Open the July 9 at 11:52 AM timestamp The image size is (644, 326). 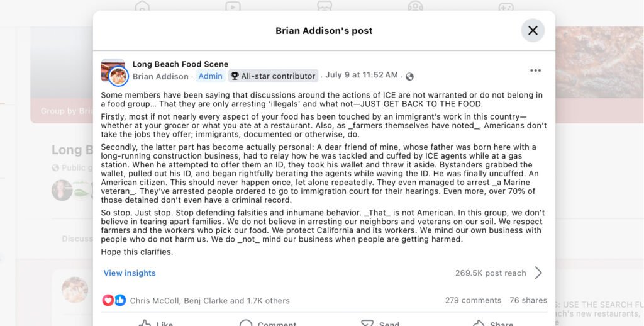[x=362, y=75]
